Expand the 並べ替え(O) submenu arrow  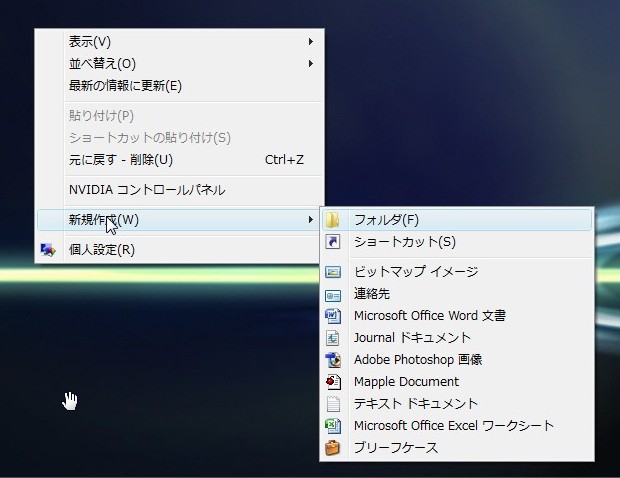coord(311,64)
